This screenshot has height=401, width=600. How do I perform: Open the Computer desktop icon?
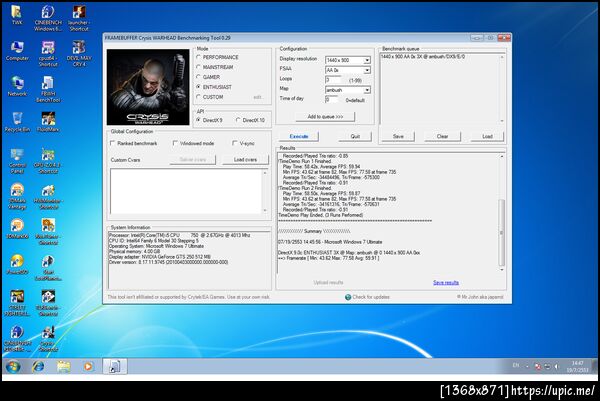point(17,51)
